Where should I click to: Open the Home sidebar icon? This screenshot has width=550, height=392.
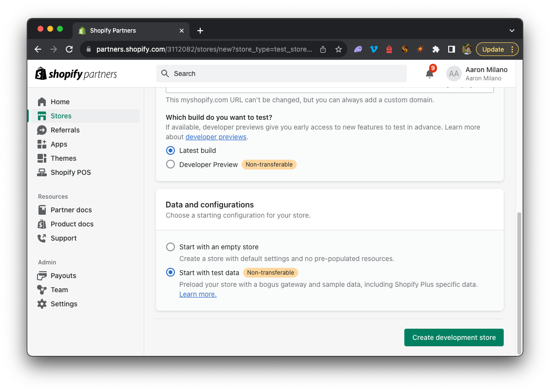[x=42, y=102]
